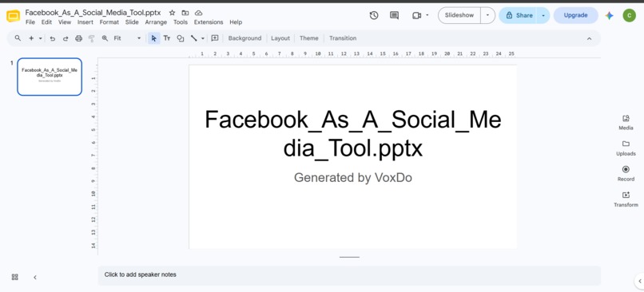The width and height of the screenshot is (644, 292).
Task: Open the Transform side panel
Action: [626, 199]
